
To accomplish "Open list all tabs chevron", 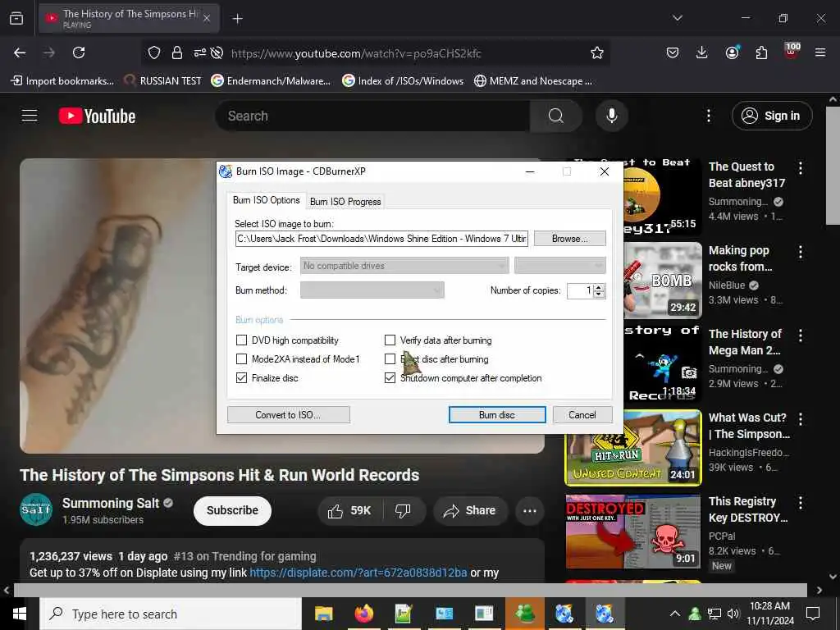I will tap(678, 18).
